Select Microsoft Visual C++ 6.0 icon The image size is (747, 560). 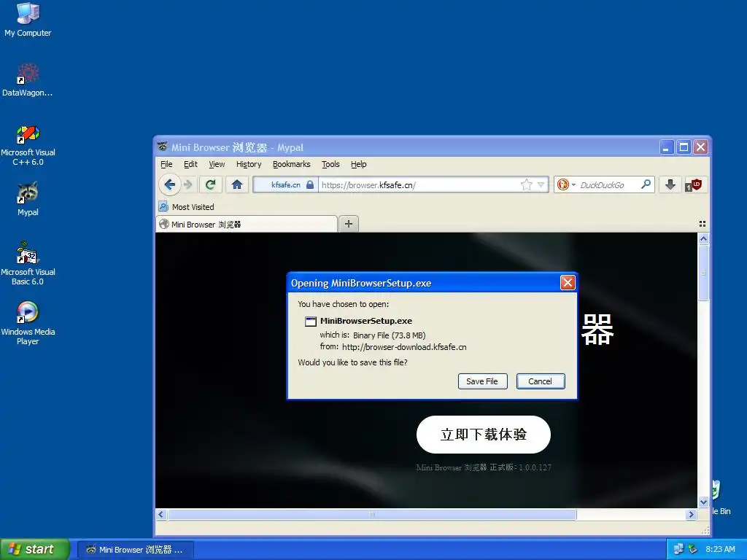[28, 145]
